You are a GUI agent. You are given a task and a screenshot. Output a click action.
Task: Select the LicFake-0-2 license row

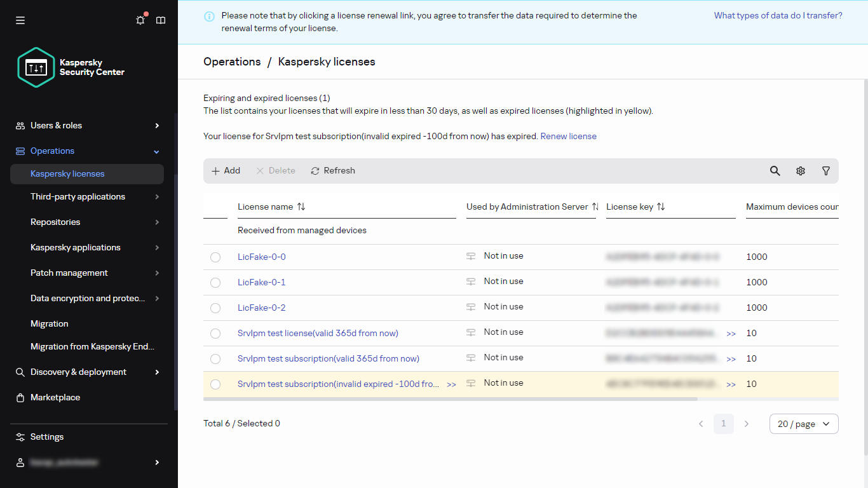click(x=215, y=308)
